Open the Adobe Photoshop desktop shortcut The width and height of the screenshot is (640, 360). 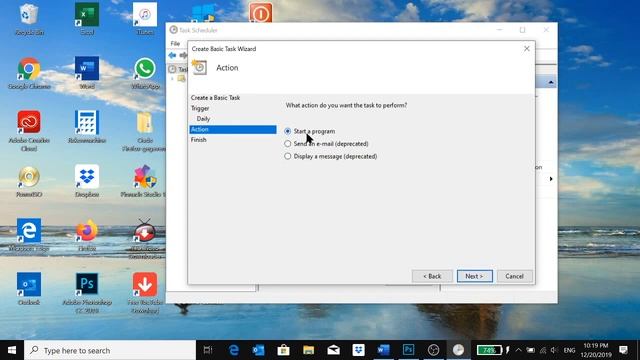click(87, 293)
